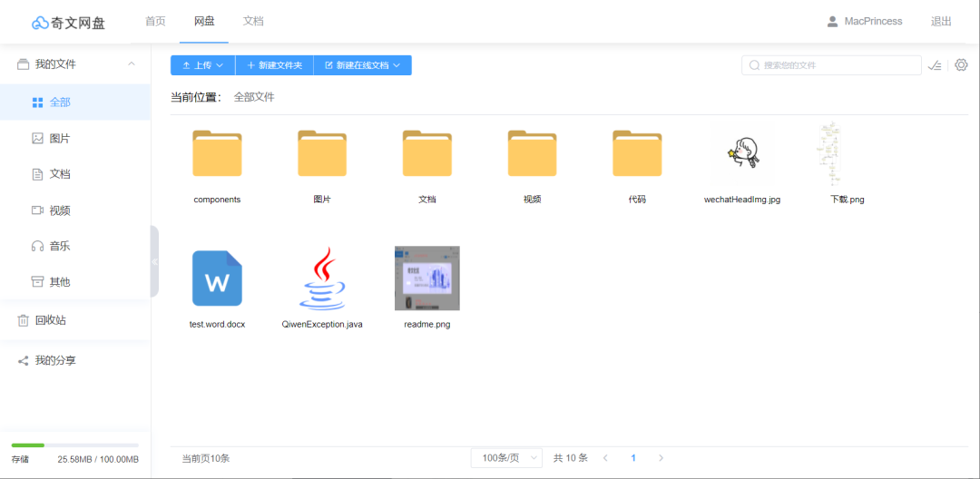Click the 当前页10条 status text
Viewport: 980px width, 479px height.
[206, 458]
